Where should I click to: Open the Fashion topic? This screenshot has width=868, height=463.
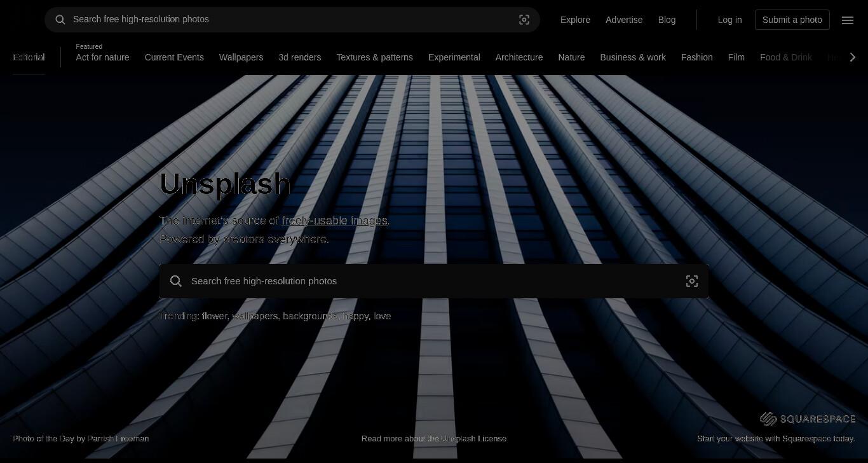point(696,57)
